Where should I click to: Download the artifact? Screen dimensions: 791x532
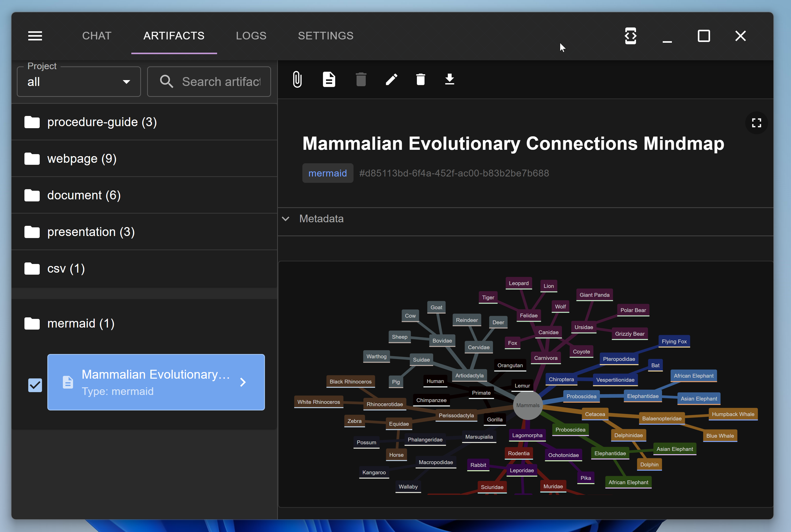(449, 79)
